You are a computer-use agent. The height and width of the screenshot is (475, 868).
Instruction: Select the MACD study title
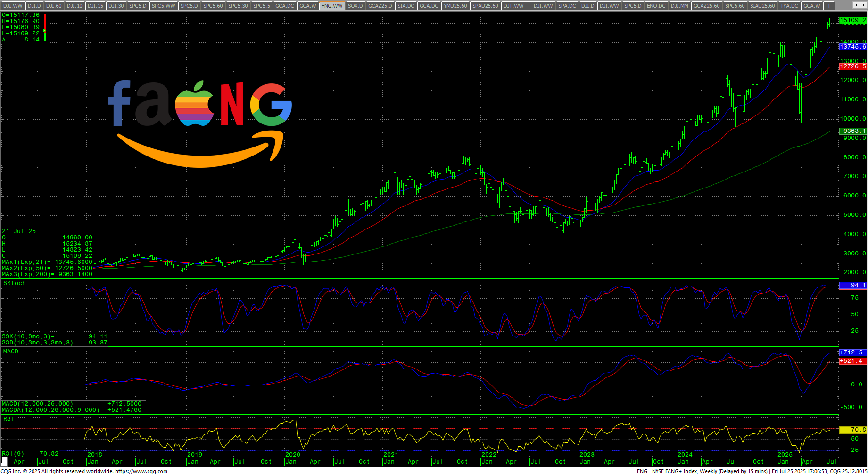click(x=11, y=352)
